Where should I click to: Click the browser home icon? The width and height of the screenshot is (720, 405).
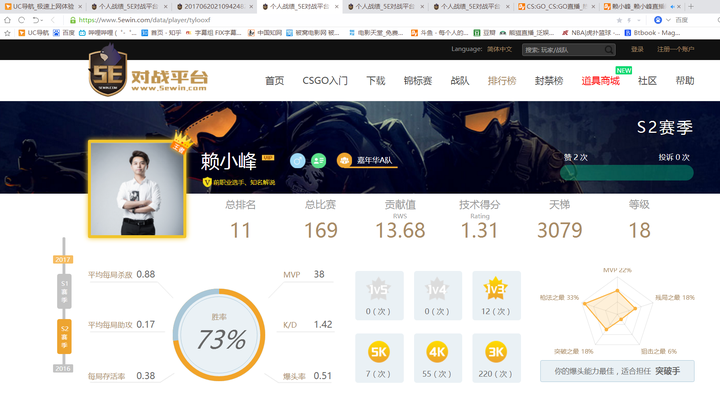[7, 20]
